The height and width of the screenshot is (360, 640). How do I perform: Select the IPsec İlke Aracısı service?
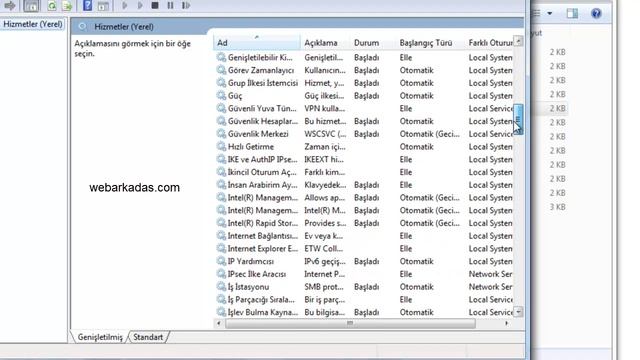(x=363, y=274)
